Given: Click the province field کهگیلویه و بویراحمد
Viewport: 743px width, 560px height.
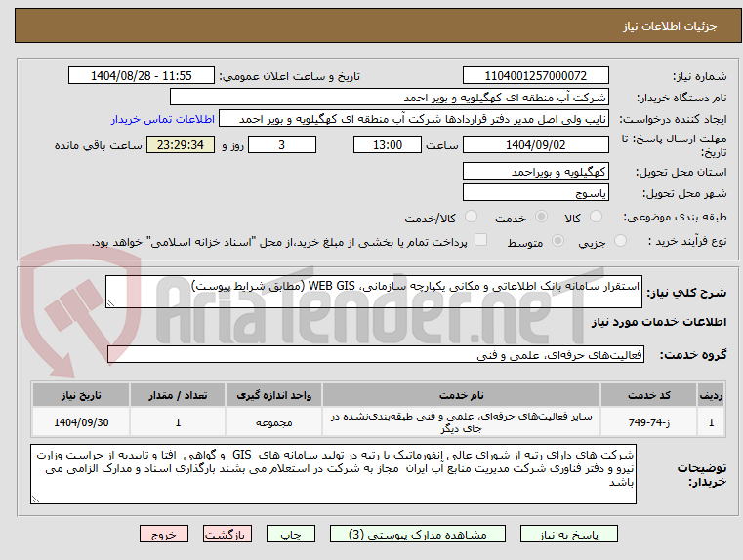Looking at the screenshot, I should click(x=535, y=171).
